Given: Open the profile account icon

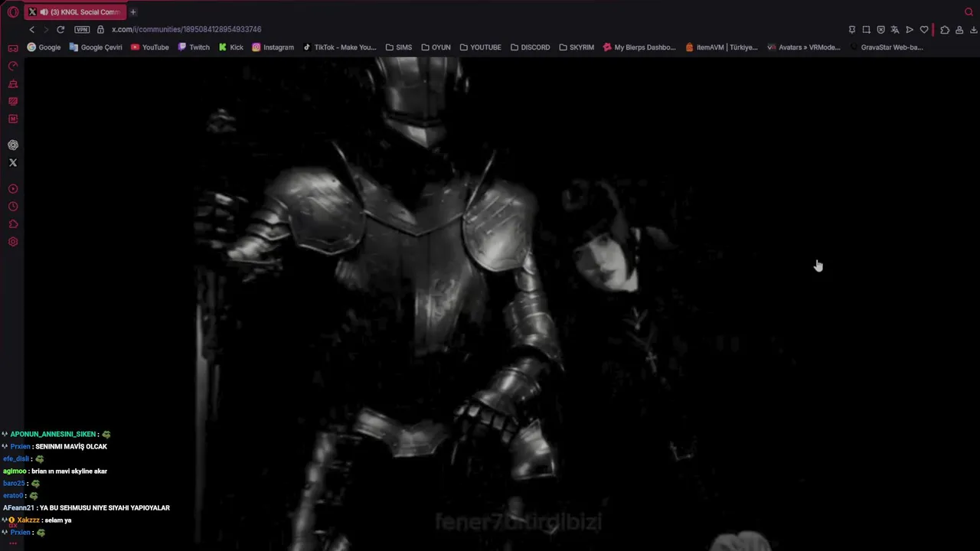Looking at the screenshot, I should coord(959,30).
